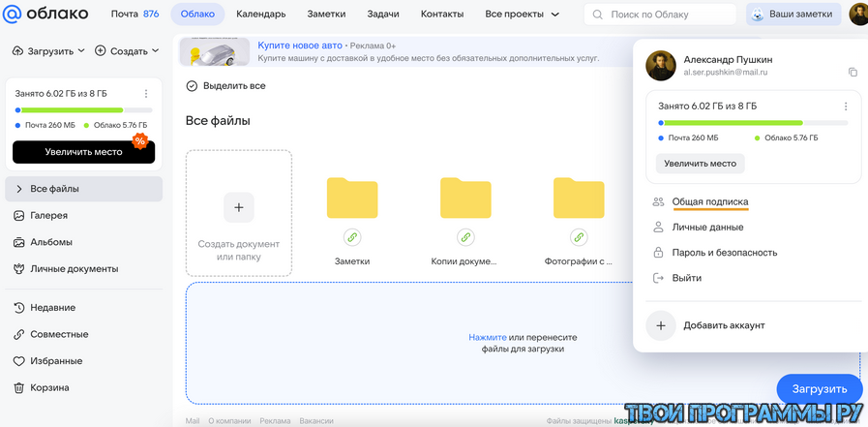Open Общая подписка in account menu
Image resolution: width=868 pixels, height=427 pixels.
pos(710,202)
